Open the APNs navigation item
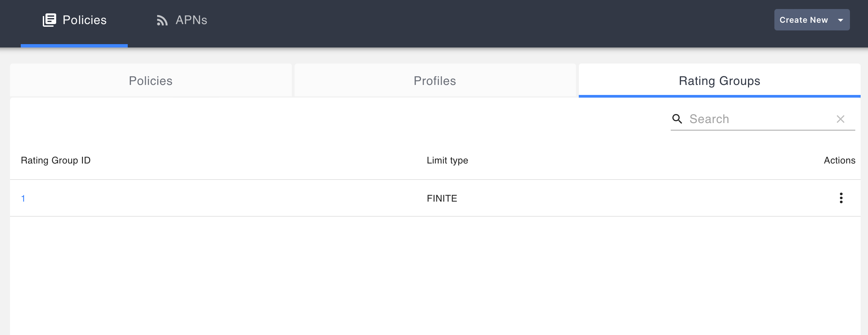Screen dimensions: 868x335 point(182,20)
